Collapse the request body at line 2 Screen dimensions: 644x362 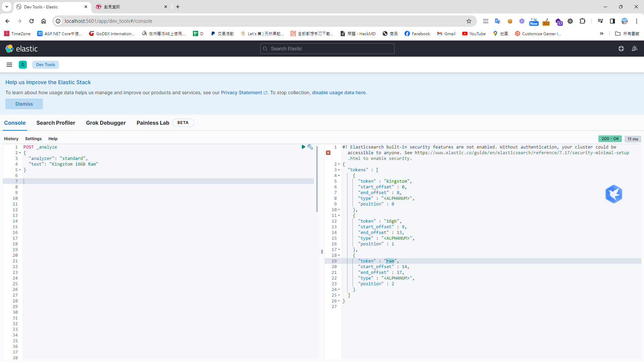click(20, 153)
